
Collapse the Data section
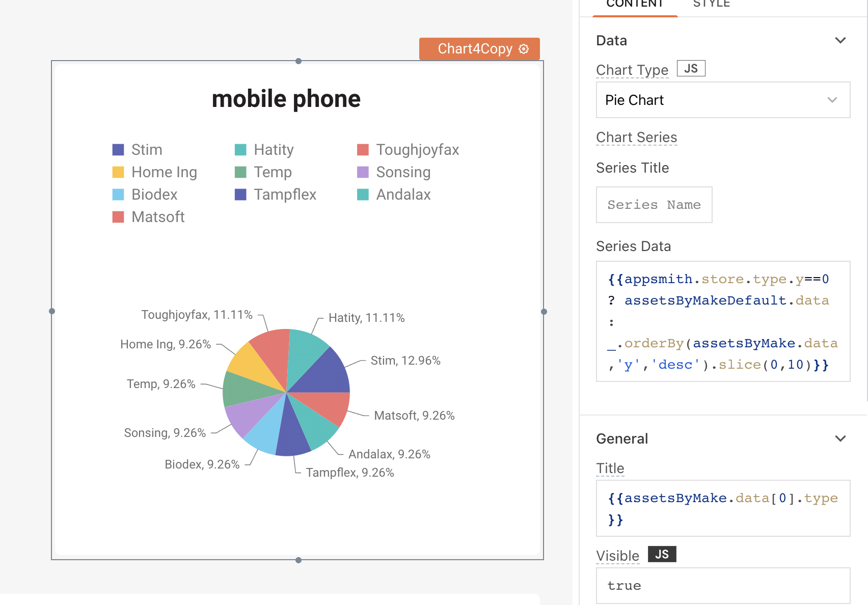840,40
